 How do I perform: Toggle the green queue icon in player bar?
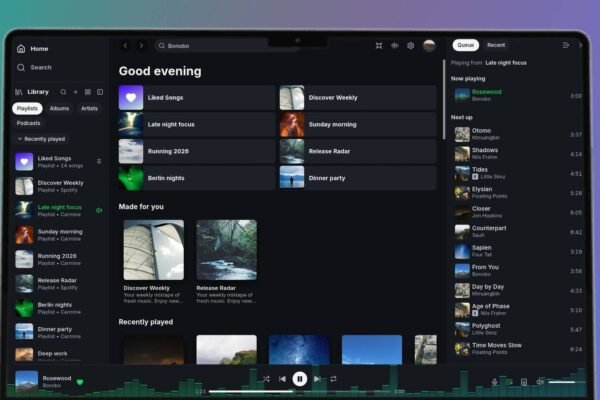click(509, 382)
